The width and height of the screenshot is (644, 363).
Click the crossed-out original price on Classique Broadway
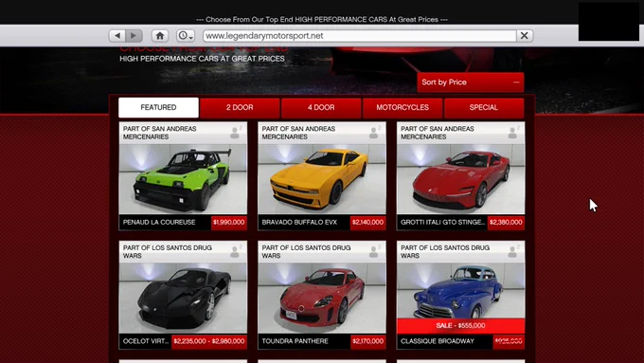509,341
